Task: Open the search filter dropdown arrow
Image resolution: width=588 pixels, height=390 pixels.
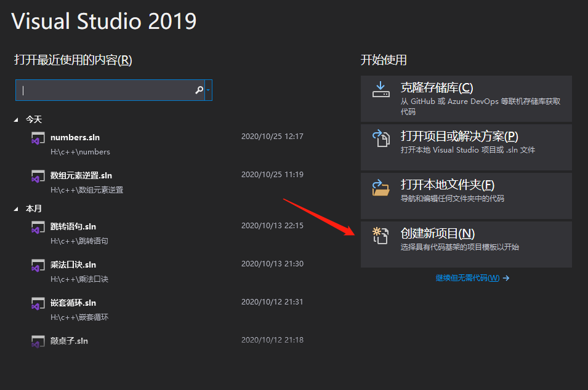Action: 209,90
